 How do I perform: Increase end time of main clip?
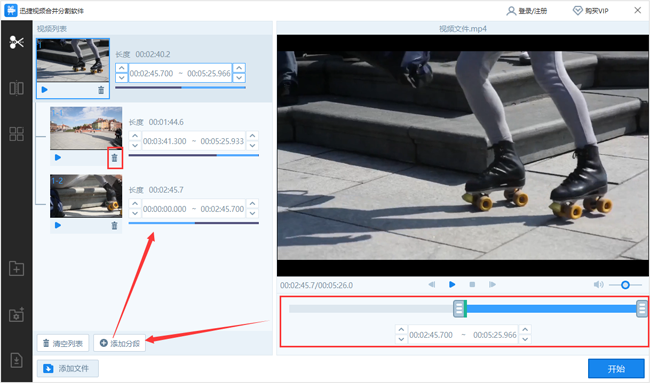[239, 68]
